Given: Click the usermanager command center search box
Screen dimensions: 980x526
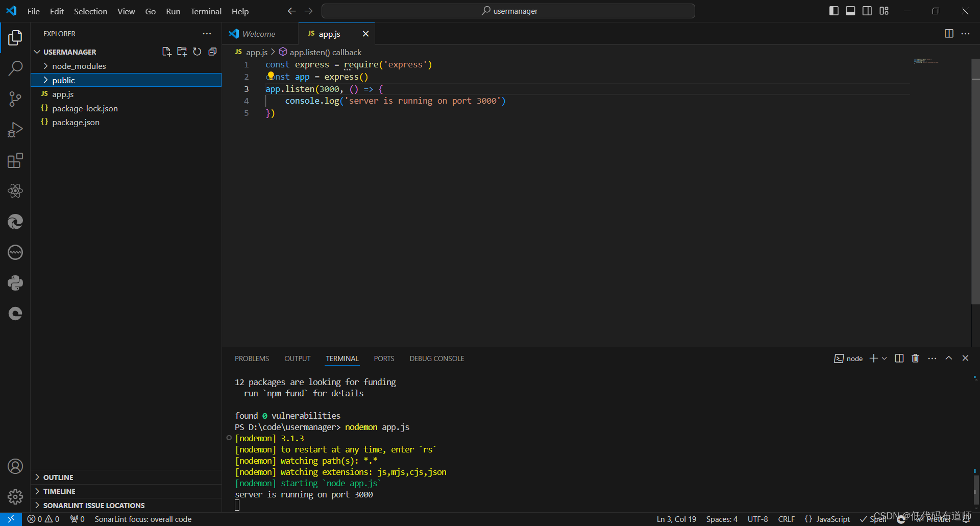Looking at the screenshot, I should tap(508, 11).
